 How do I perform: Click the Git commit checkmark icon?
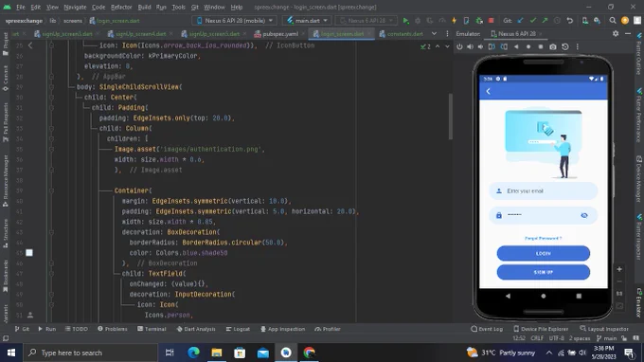pos(532,21)
